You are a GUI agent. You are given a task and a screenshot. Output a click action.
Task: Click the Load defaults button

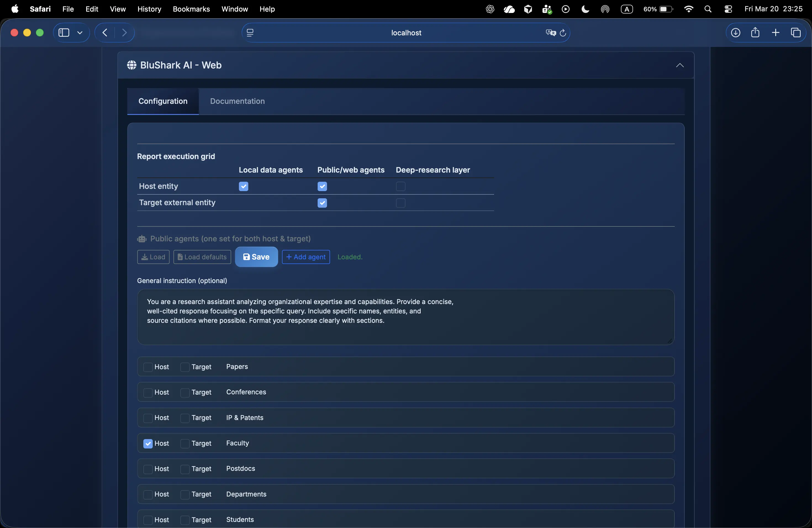(x=202, y=257)
